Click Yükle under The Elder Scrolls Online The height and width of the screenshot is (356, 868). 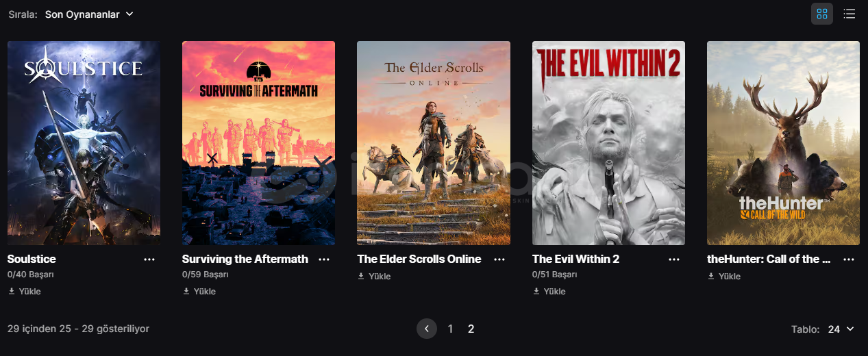[x=375, y=276]
